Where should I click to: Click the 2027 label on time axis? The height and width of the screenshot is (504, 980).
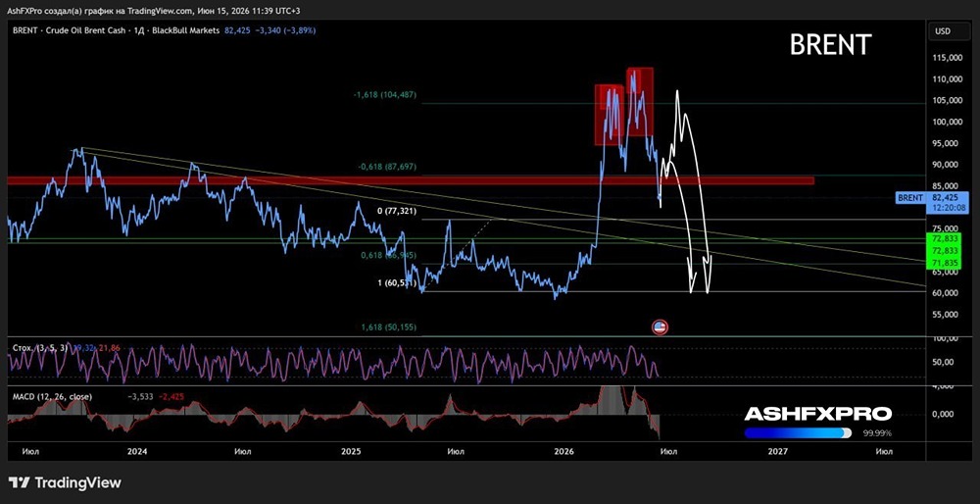click(777, 451)
